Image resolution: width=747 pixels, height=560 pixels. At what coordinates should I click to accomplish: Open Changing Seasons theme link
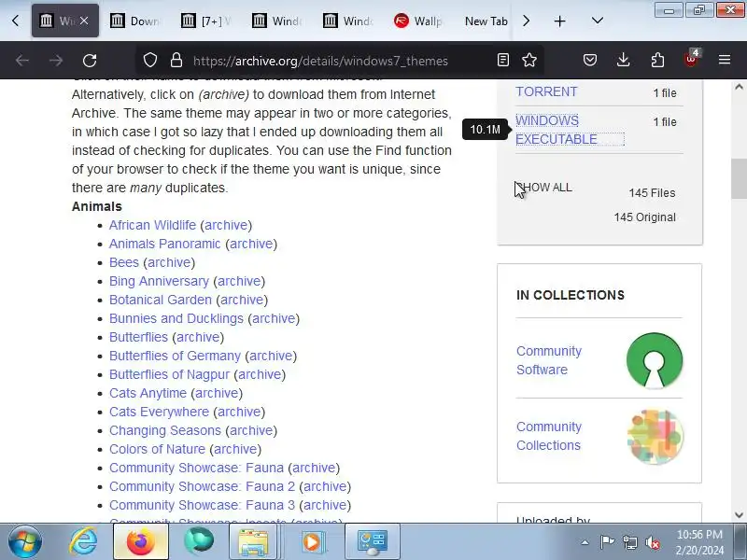[x=165, y=430]
